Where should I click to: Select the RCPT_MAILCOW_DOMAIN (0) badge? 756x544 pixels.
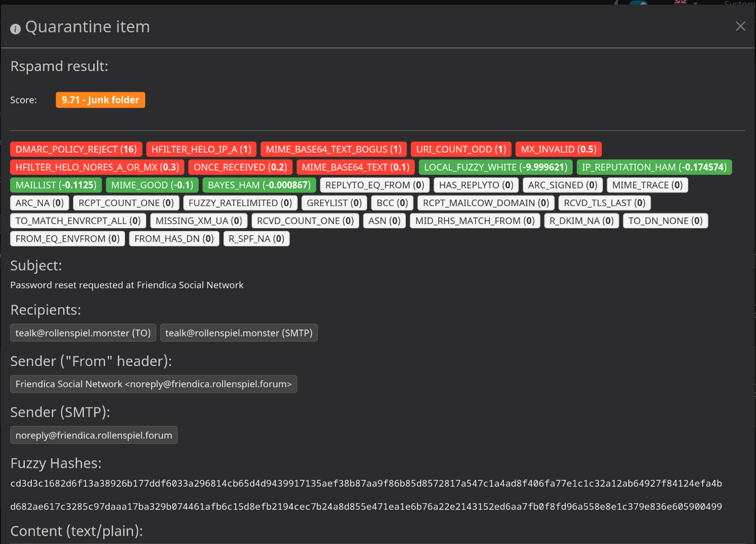[485, 203]
